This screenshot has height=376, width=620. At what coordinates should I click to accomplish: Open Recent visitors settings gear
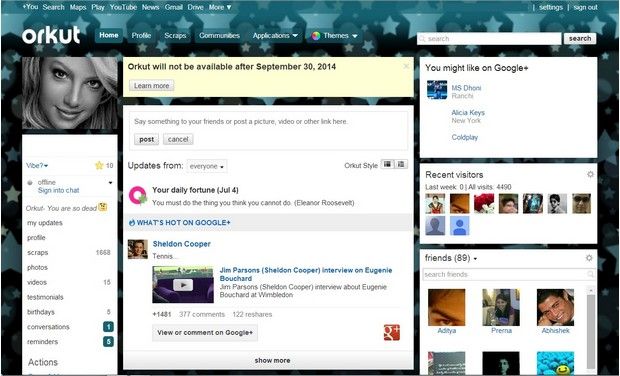(590, 174)
